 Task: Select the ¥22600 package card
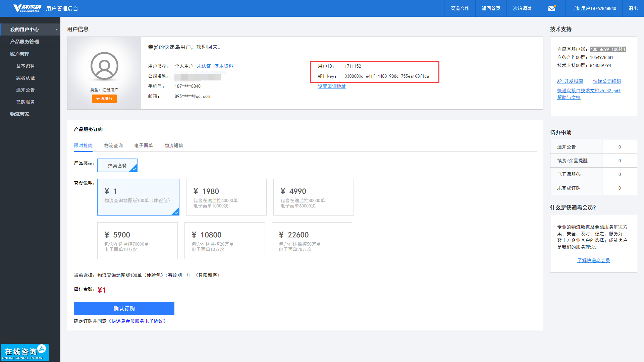click(312, 241)
